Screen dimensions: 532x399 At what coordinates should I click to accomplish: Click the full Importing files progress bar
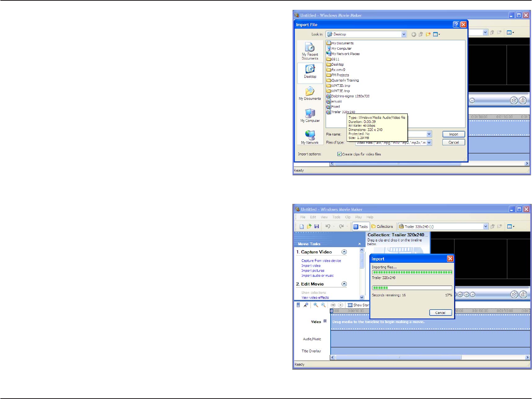(x=412, y=272)
